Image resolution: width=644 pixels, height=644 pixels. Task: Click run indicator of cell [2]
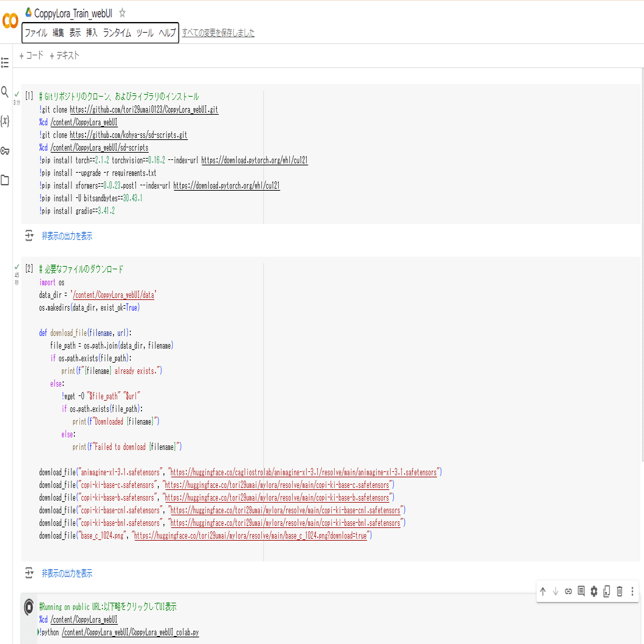click(x=29, y=269)
